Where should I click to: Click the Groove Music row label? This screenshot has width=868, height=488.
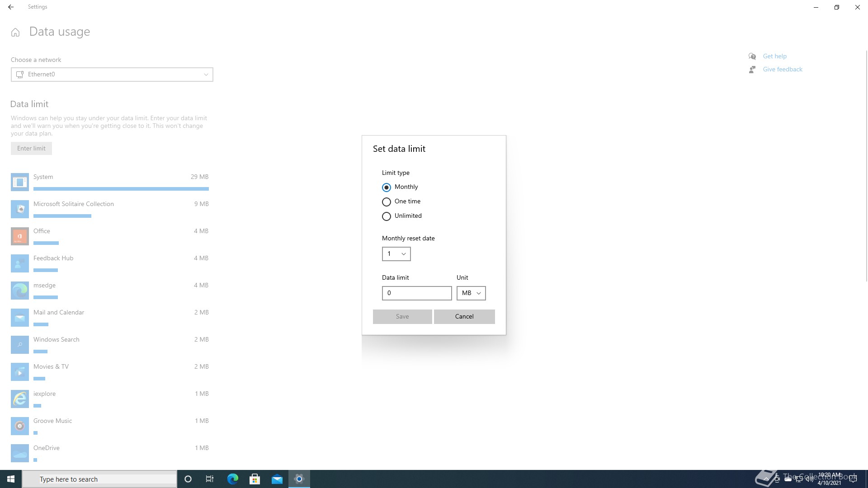[52, 421]
